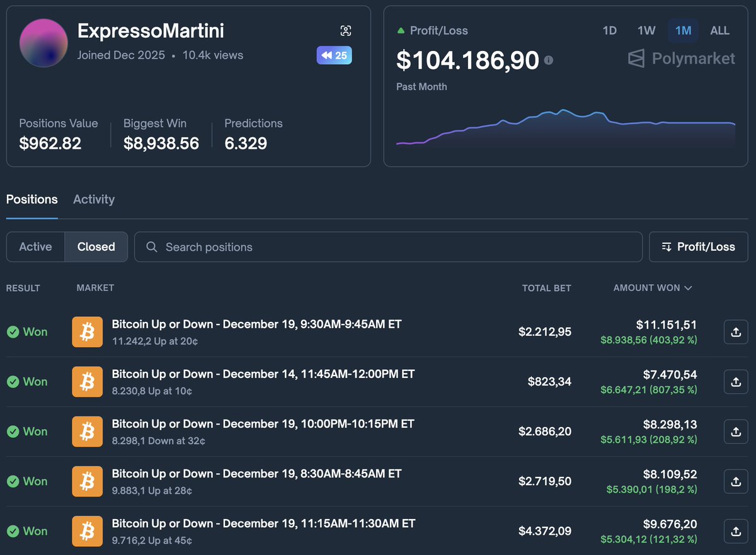Open the ExpressoMartini profile avatar

tap(43, 43)
